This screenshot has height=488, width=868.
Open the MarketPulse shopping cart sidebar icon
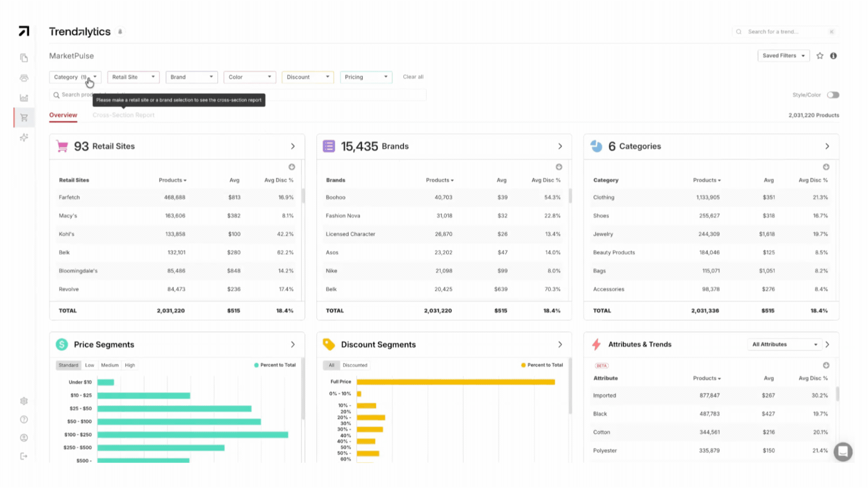tap(24, 117)
